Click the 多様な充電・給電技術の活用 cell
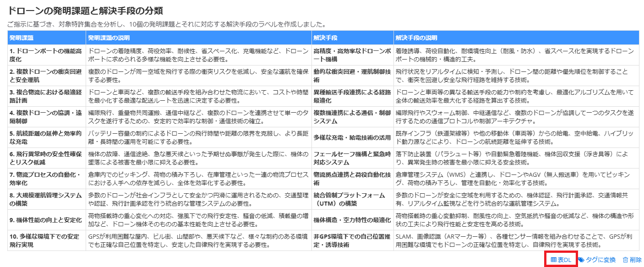 click(352, 137)
